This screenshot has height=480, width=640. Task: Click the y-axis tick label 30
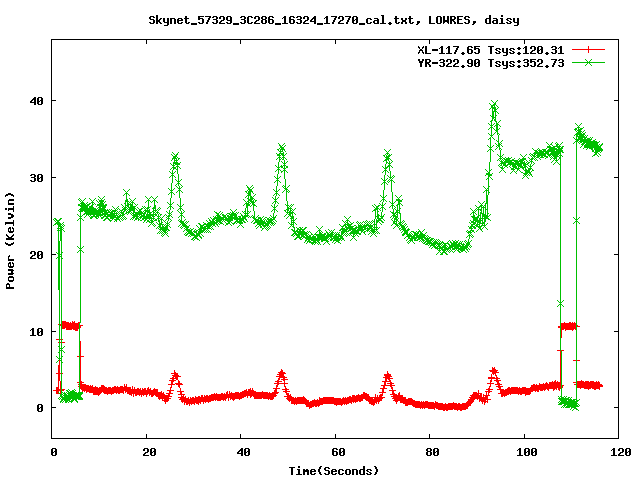click(x=36, y=178)
